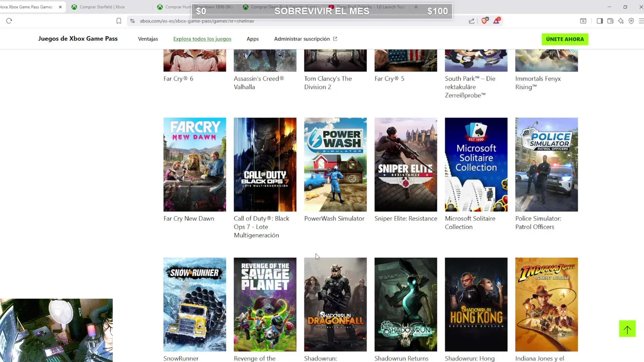Viewport: 644px width, 362px height.
Task: Open Microsoft Solitaire Collection cover art
Action: click(476, 164)
